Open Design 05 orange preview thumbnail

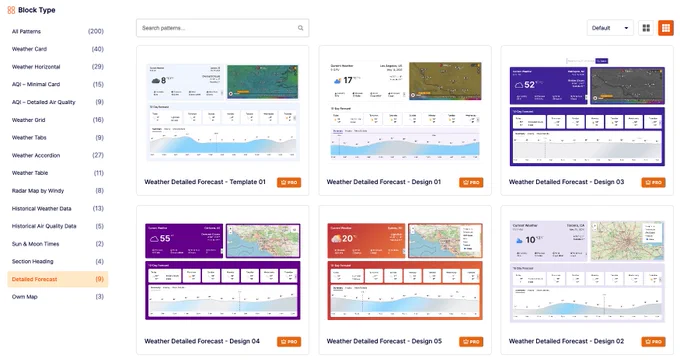coord(405,272)
